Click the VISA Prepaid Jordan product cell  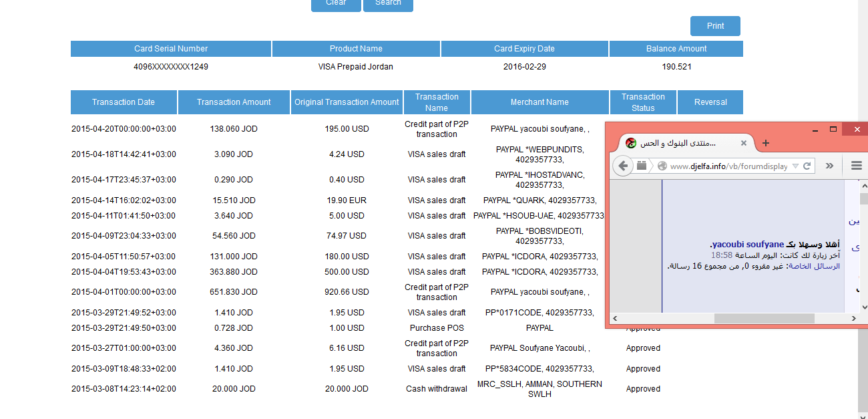356,67
